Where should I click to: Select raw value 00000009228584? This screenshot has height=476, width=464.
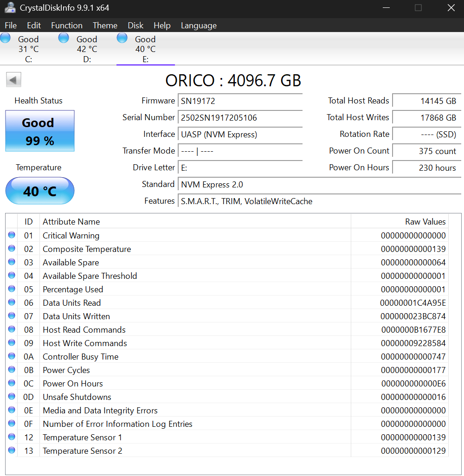[413, 343]
